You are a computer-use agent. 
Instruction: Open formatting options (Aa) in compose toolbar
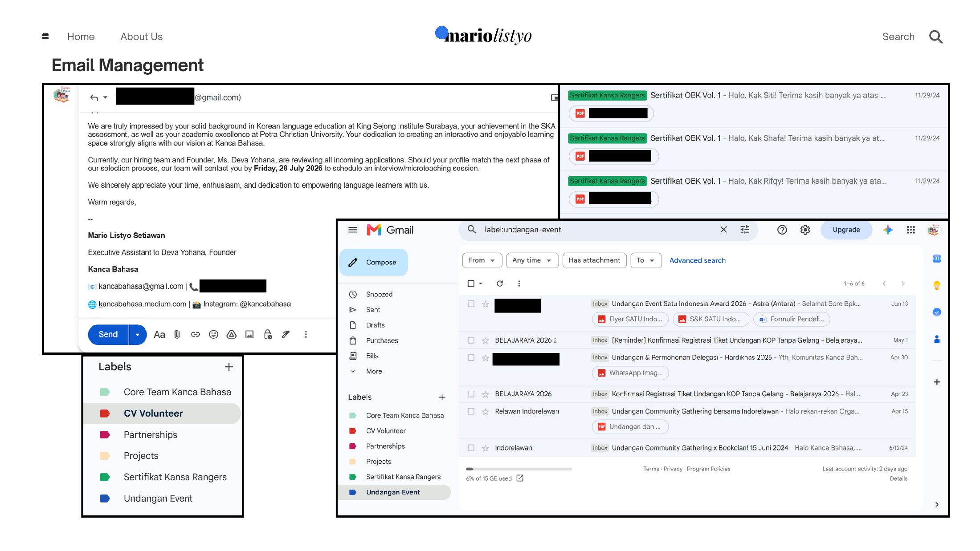coord(159,335)
